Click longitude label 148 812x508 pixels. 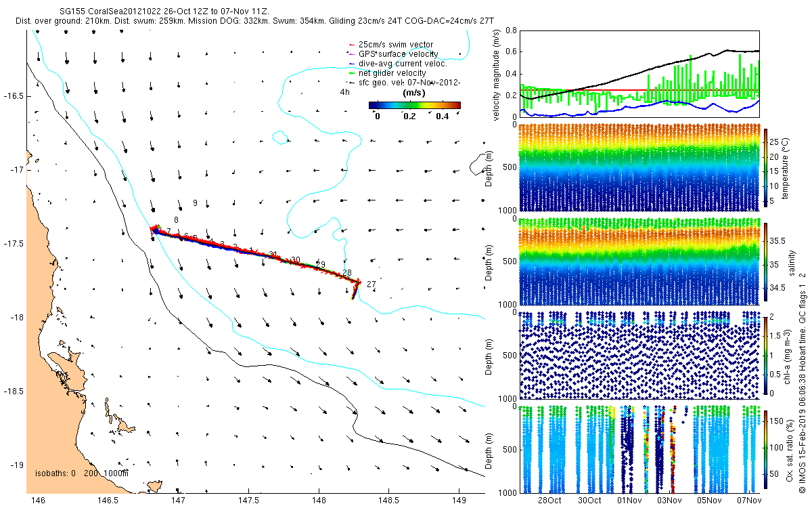tap(319, 501)
